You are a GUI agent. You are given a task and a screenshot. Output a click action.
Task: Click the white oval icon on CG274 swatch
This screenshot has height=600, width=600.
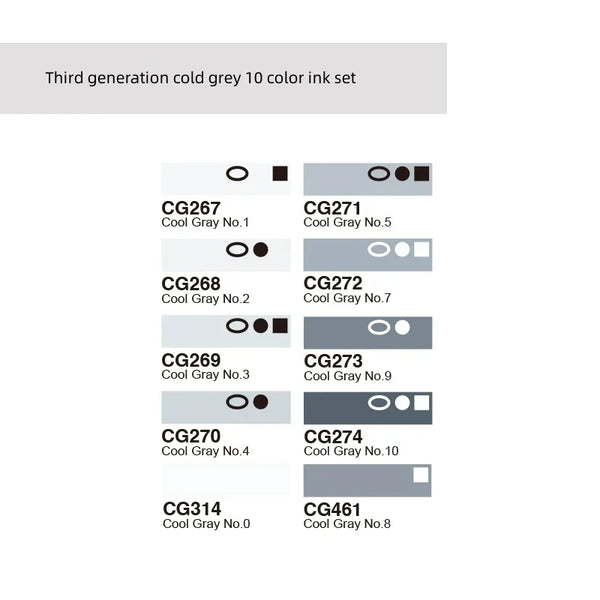[379, 403]
